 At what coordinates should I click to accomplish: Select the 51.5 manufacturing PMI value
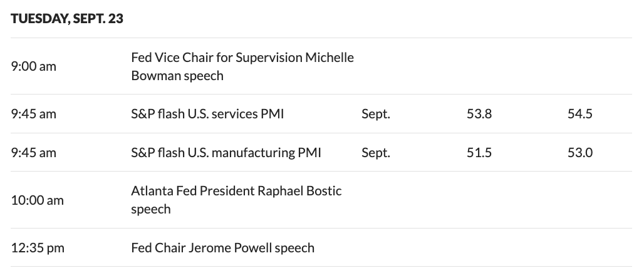click(x=479, y=152)
